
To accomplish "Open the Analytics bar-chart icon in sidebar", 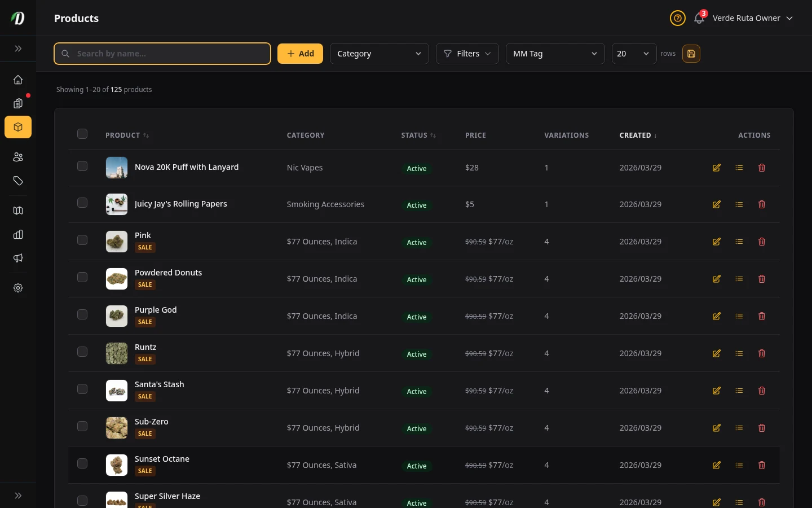I will coord(17,234).
